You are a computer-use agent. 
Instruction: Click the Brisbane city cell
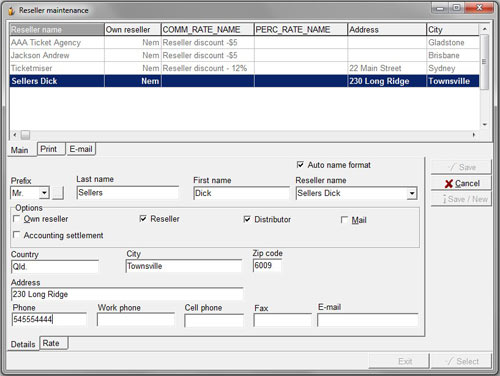click(x=453, y=55)
